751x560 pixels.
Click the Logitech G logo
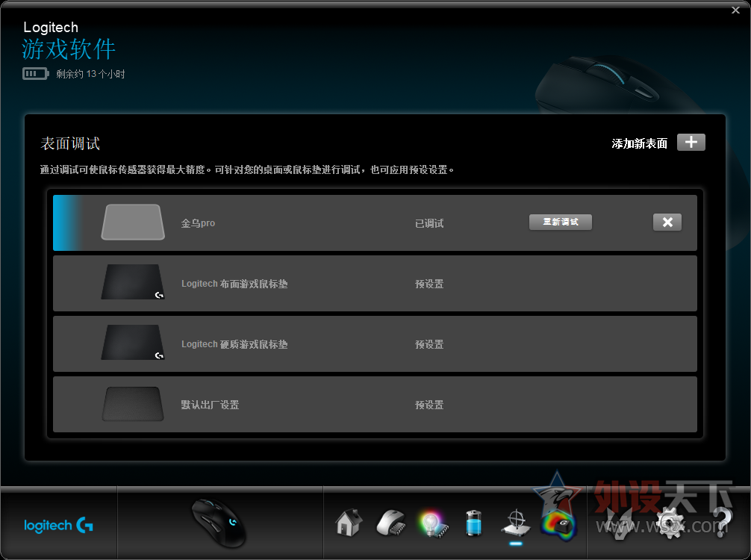(58, 526)
